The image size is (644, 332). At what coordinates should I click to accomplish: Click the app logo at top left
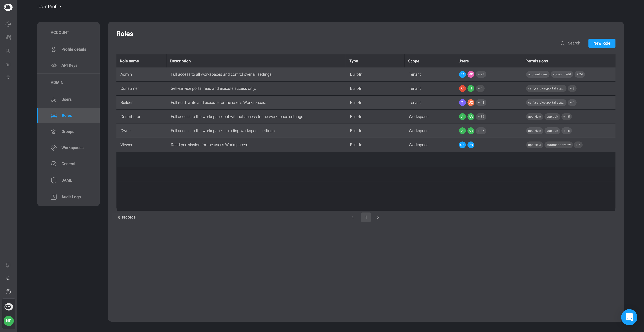(x=8, y=7)
